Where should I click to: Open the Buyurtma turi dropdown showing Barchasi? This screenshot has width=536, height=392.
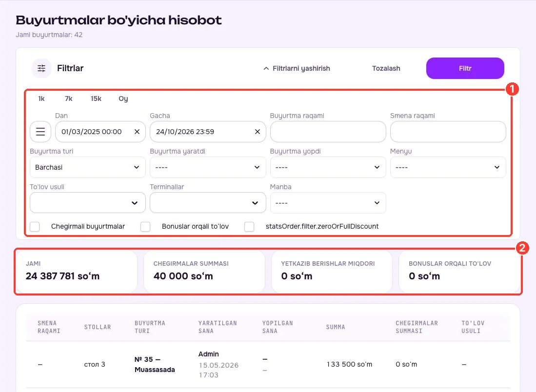88,167
